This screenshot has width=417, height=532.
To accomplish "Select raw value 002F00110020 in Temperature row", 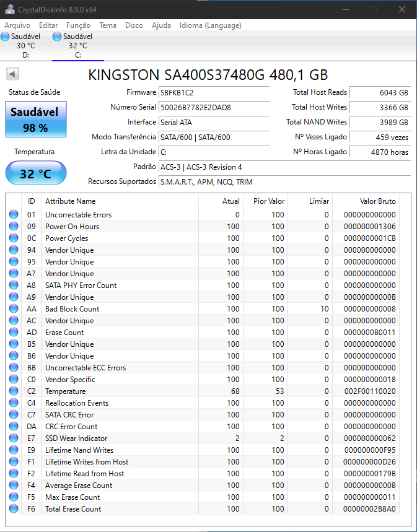I will pos(370,391).
